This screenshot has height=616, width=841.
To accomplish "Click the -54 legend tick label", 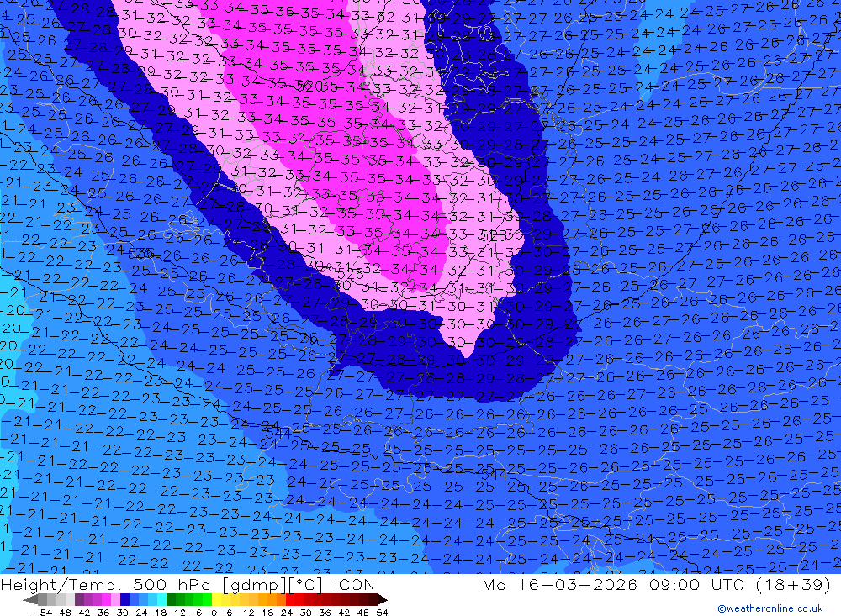I will [42, 613].
